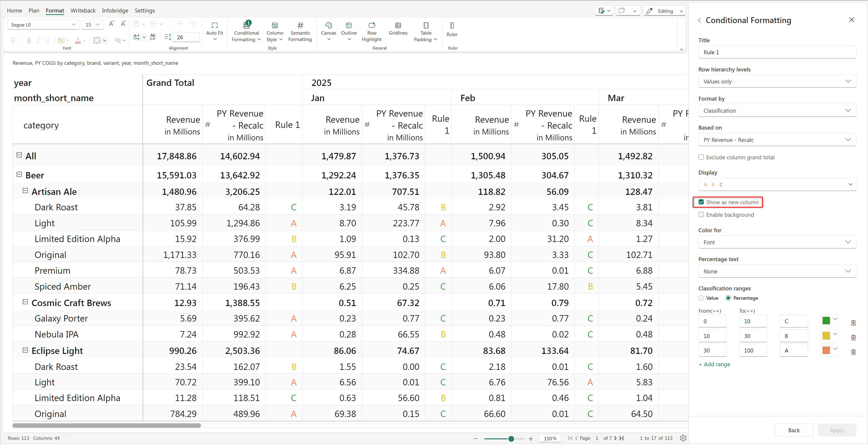Open the Infobridge tab
The width and height of the screenshot is (868, 445).
click(x=115, y=11)
